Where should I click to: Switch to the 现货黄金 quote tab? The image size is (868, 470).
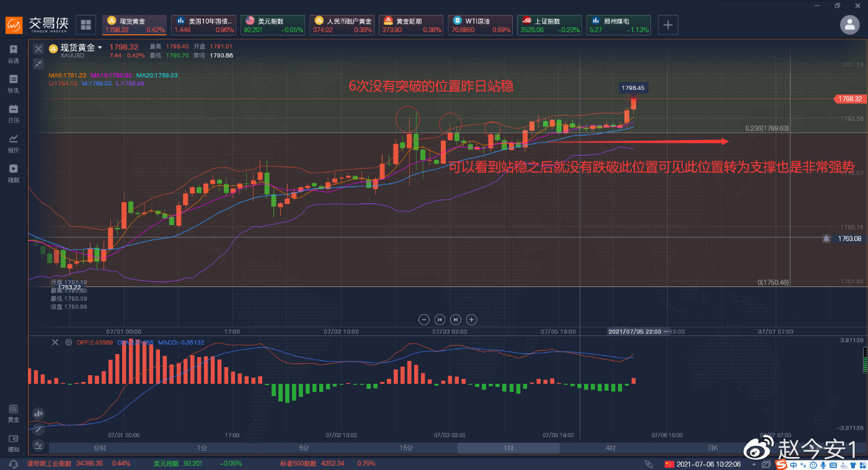tap(134, 25)
